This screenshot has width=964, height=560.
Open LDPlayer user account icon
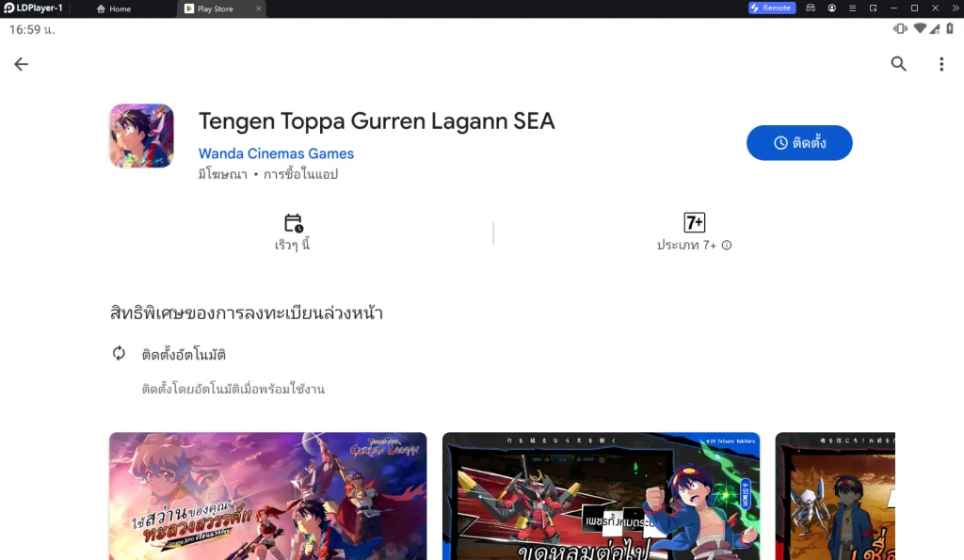(832, 8)
